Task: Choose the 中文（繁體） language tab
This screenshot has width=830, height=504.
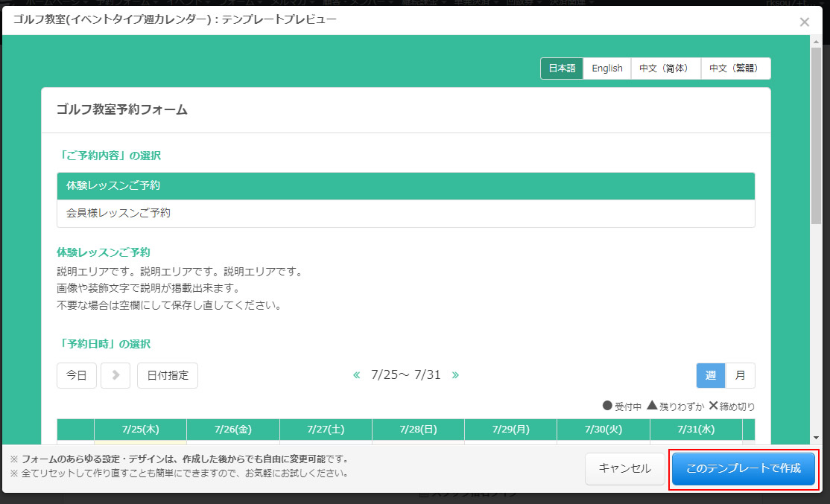Action: (x=735, y=68)
